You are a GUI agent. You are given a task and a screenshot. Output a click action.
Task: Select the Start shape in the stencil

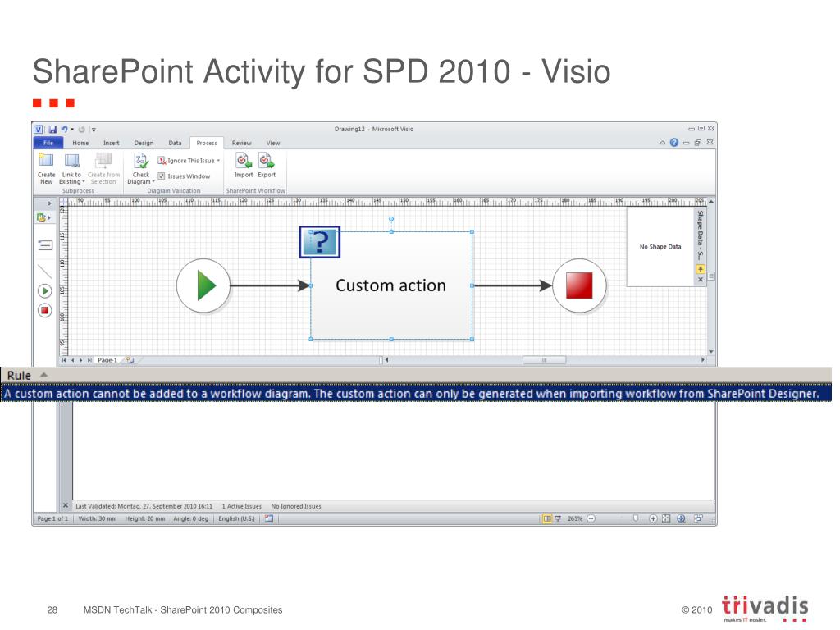[45, 291]
